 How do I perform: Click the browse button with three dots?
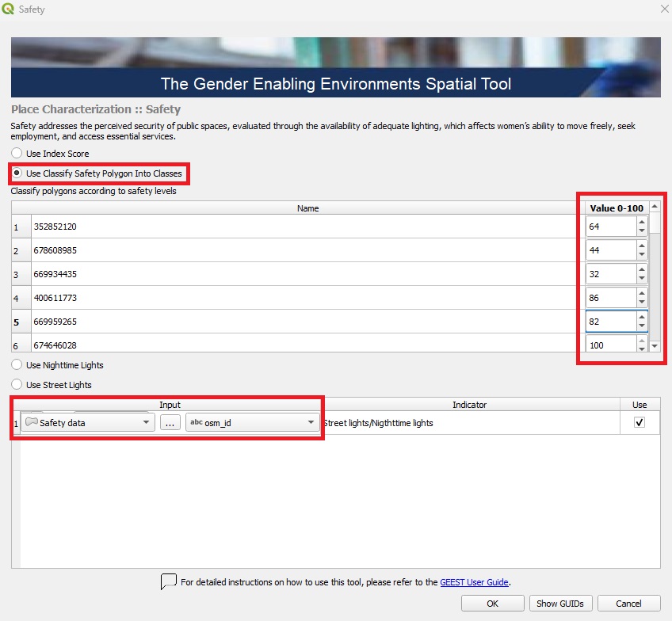pos(170,423)
